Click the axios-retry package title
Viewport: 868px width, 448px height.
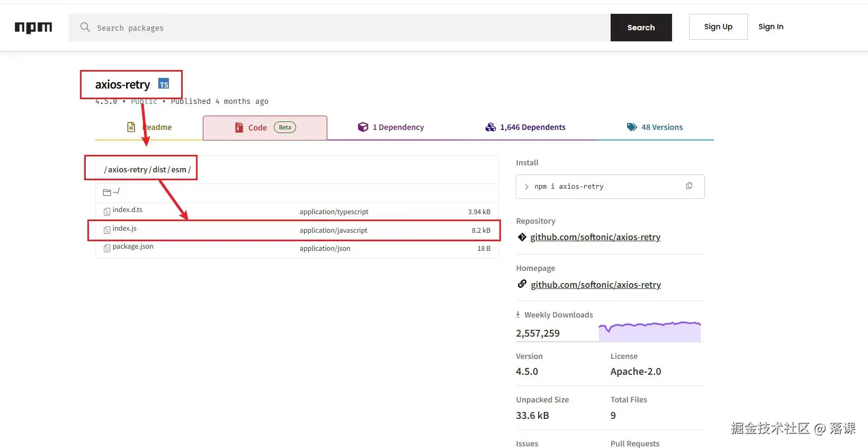pos(122,85)
